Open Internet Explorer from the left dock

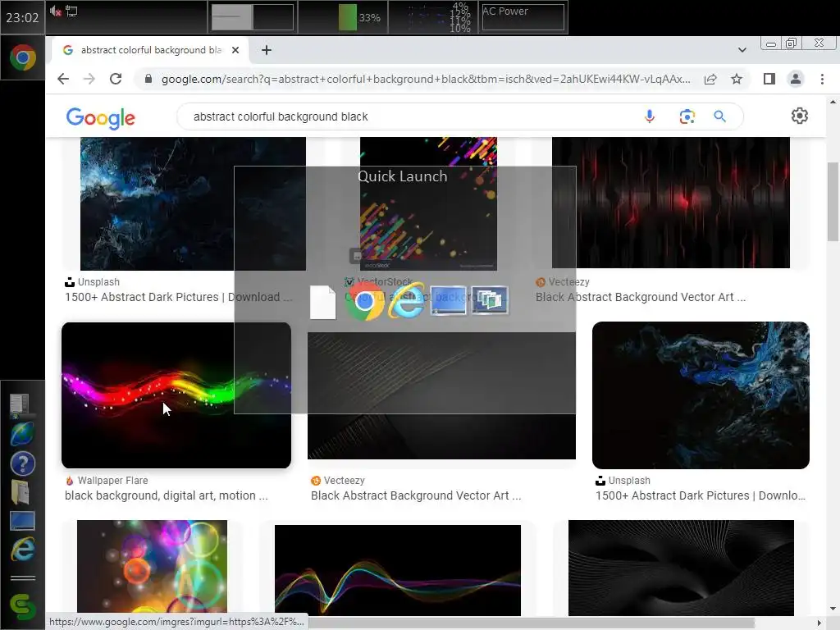click(22, 550)
